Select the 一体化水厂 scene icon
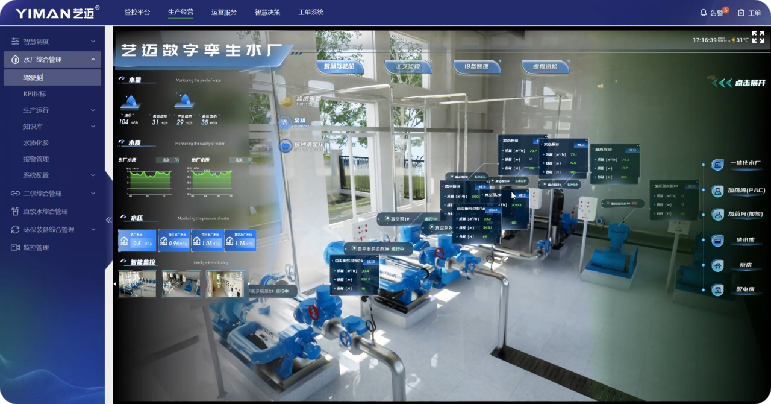Image resolution: width=771 pixels, height=404 pixels. (717, 165)
